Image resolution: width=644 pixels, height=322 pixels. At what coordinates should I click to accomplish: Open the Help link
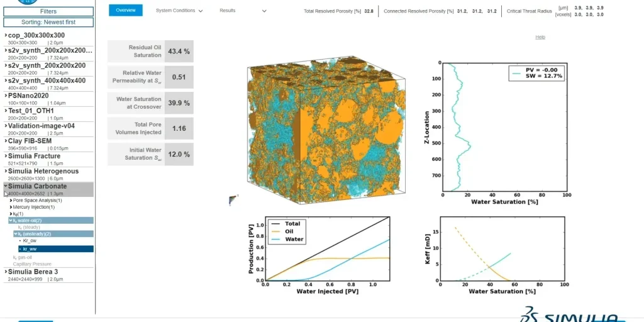click(540, 37)
